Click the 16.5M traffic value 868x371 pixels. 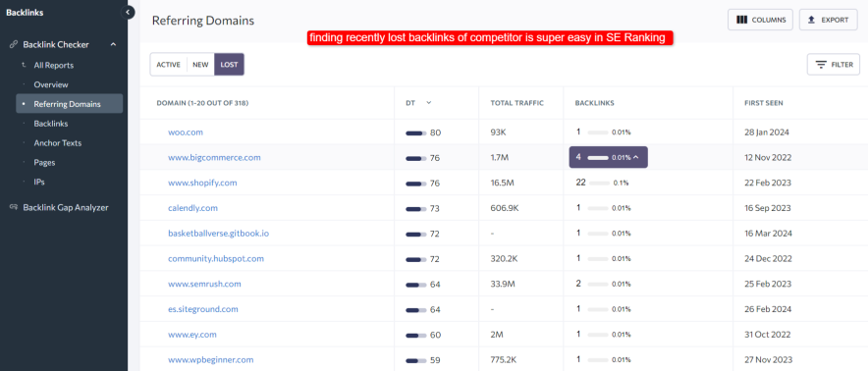[x=503, y=183]
